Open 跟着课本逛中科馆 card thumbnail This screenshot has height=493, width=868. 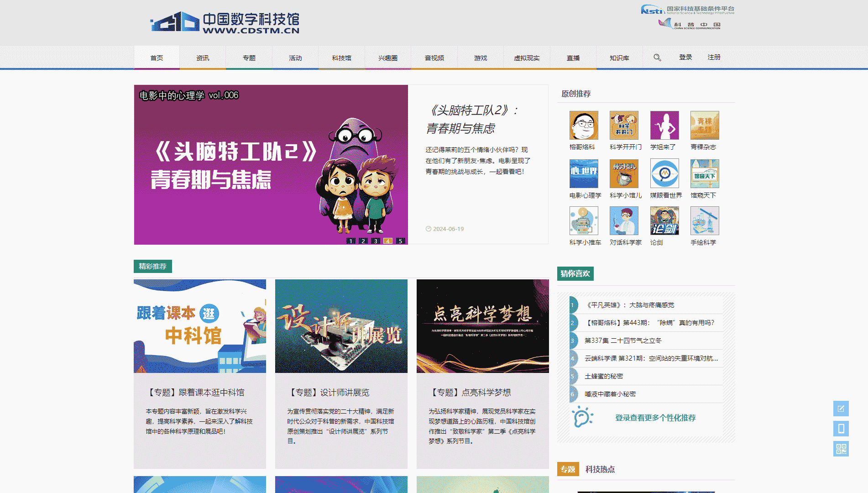200,326
